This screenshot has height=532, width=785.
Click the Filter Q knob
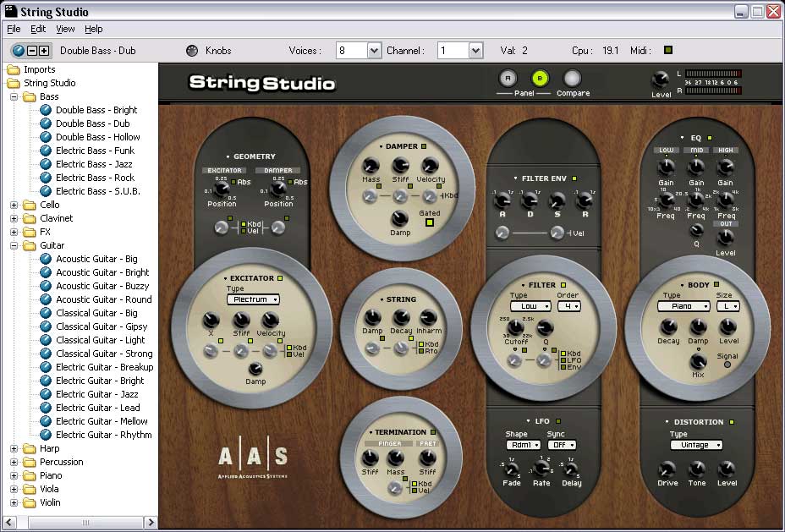(x=546, y=328)
